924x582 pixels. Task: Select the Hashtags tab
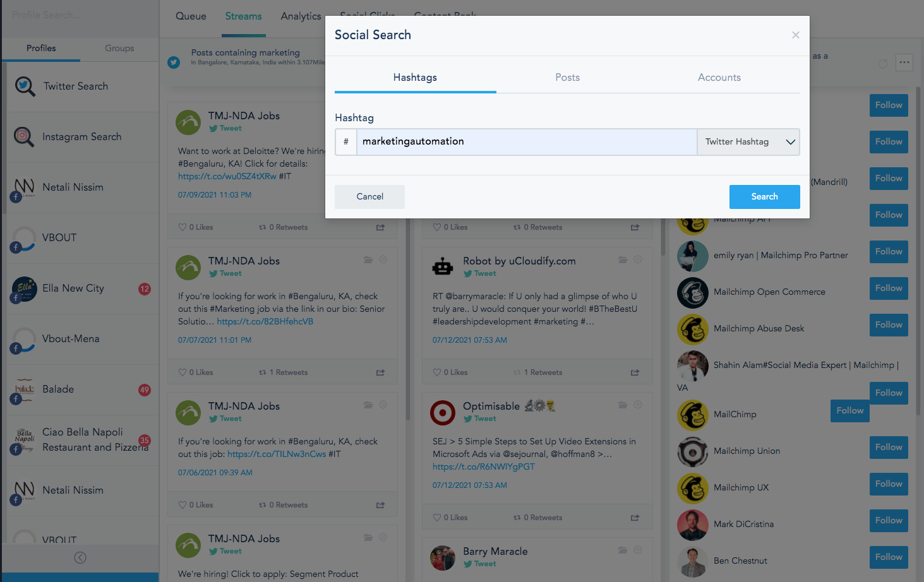(415, 77)
